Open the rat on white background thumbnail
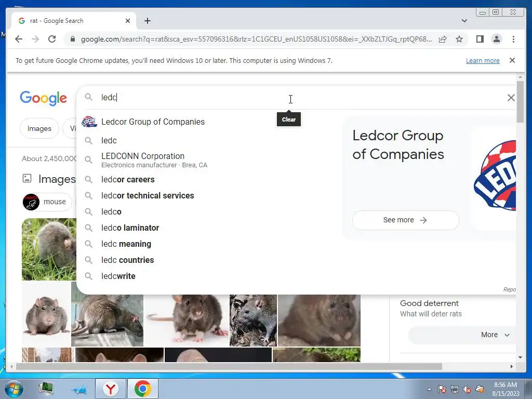 click(46, 314)
